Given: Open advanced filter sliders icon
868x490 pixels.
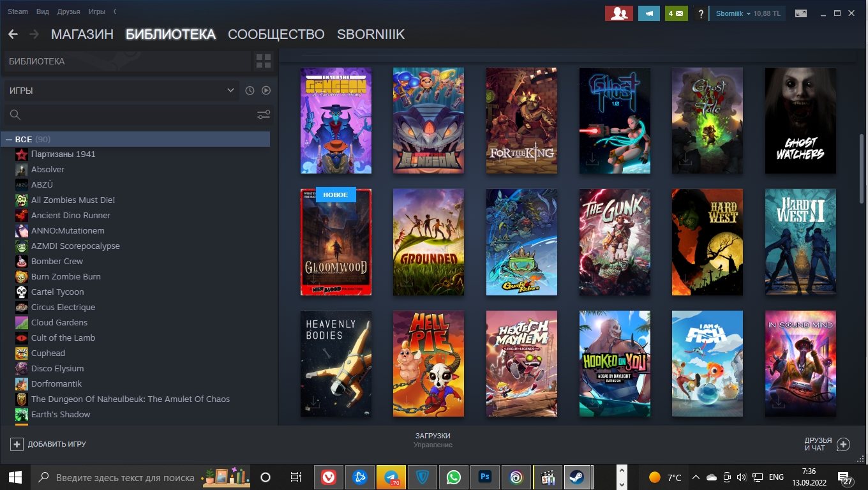Looking at the screenshot, I should [x=264, y=115].
